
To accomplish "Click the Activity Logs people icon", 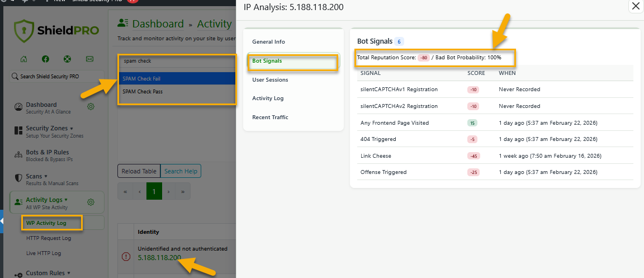I will [x=18, y=202].
